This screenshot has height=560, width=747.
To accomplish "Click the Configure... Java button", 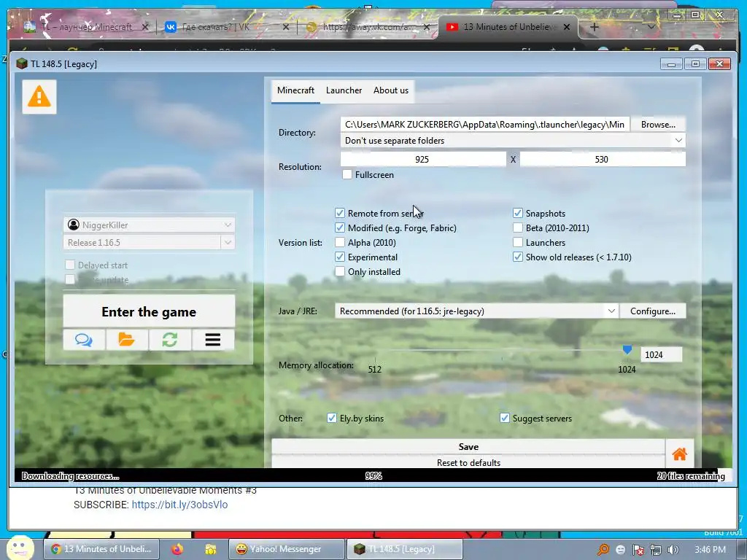I will (x=653, y=311).
